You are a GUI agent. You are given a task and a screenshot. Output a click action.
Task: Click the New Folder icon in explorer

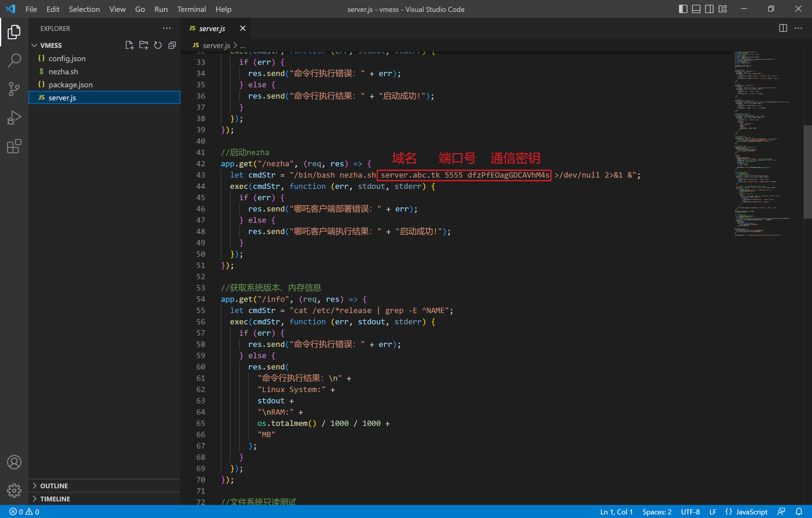(x=144, y=45)
